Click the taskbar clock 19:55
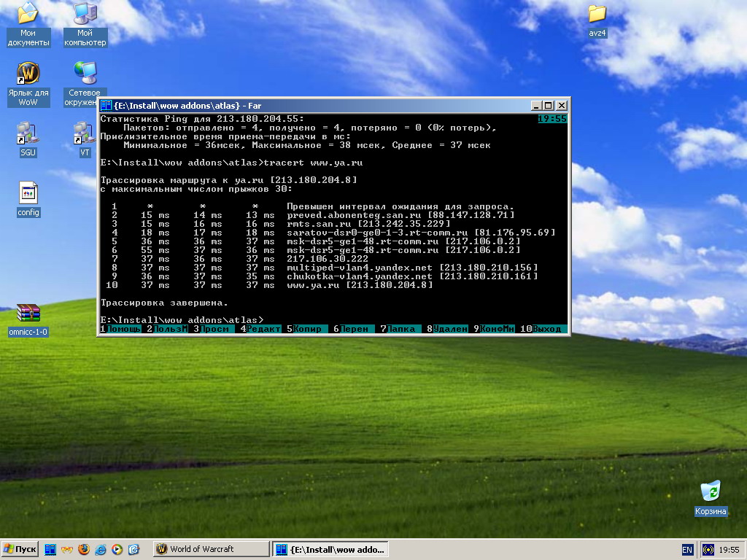 (729, 550)
